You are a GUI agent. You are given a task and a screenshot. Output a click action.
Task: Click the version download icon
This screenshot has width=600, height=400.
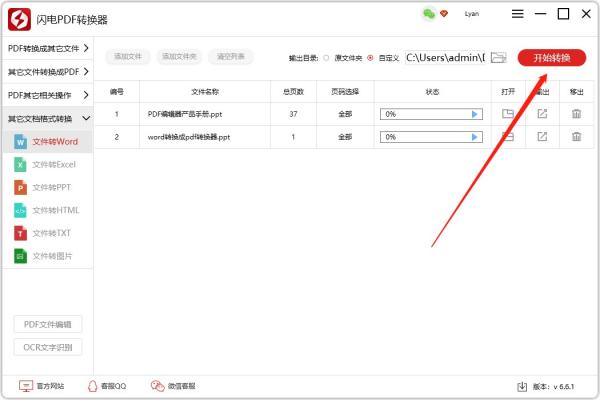[522, 387]
